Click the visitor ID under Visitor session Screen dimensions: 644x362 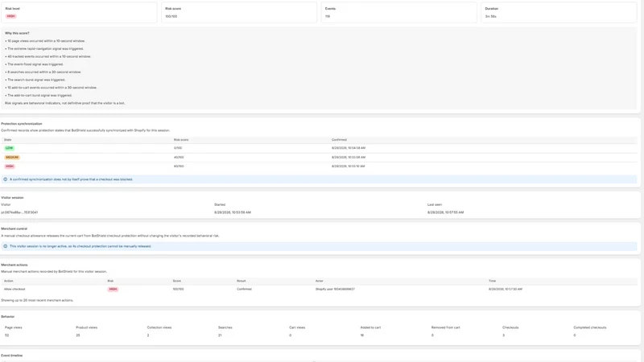tap(19, 212)
